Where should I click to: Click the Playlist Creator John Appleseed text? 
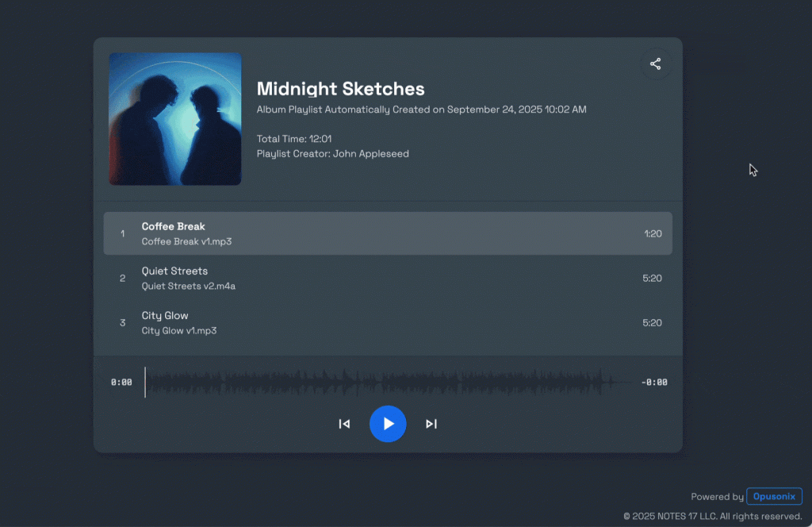click(x=332, y=154)
